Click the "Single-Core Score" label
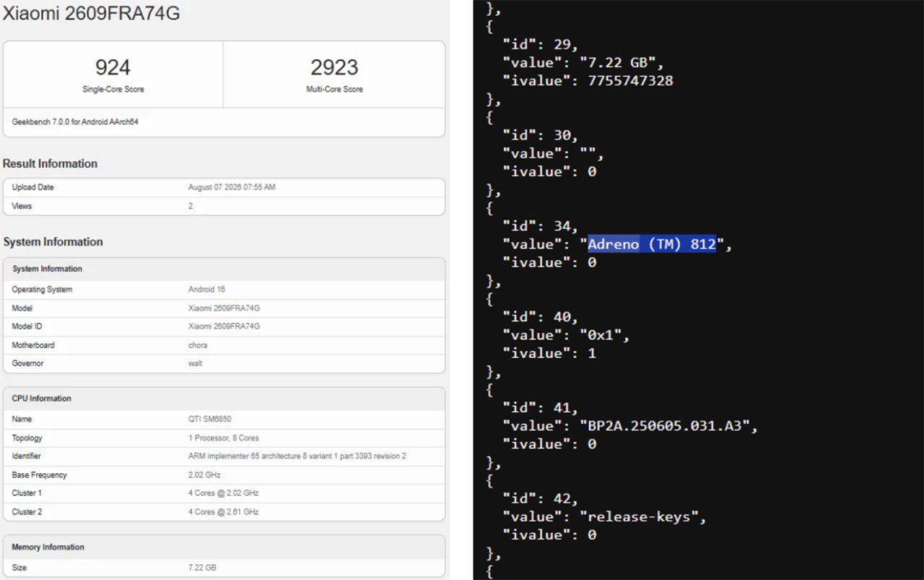The image size is (924, 580). tap(113, 89)
